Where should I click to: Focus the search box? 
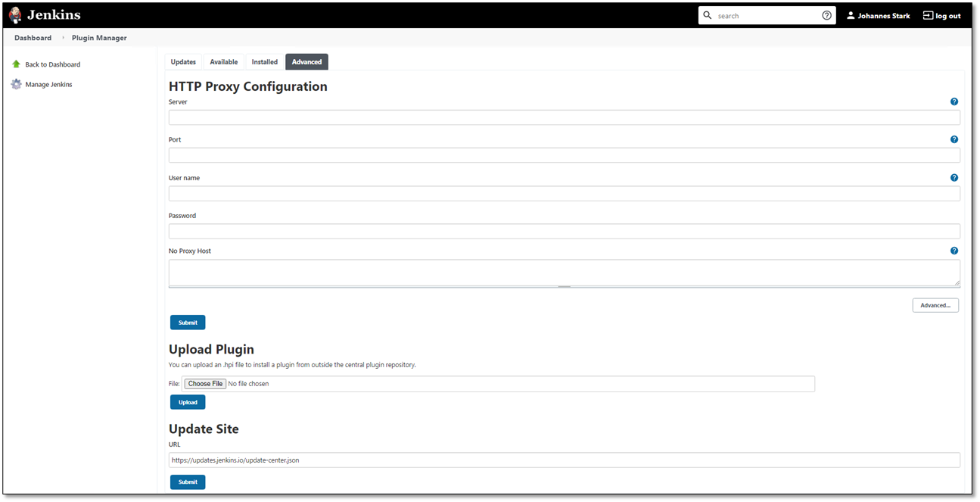767,15
